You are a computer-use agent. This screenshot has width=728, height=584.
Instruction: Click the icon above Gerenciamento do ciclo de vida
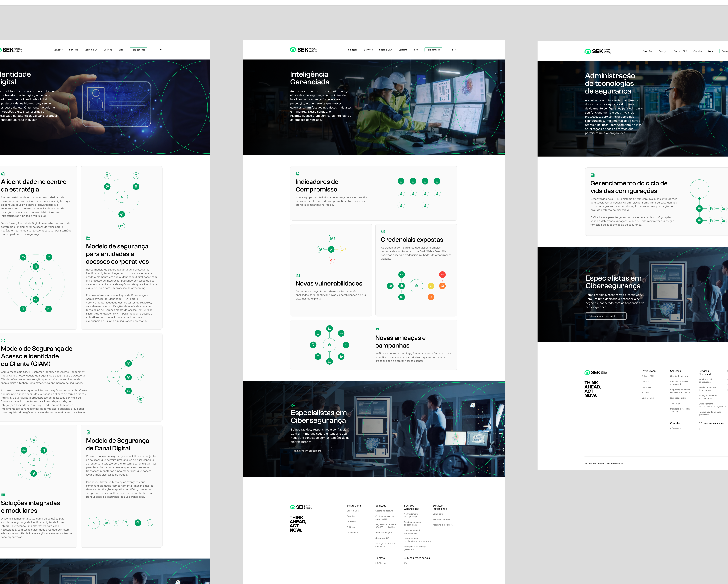(593, 175)
